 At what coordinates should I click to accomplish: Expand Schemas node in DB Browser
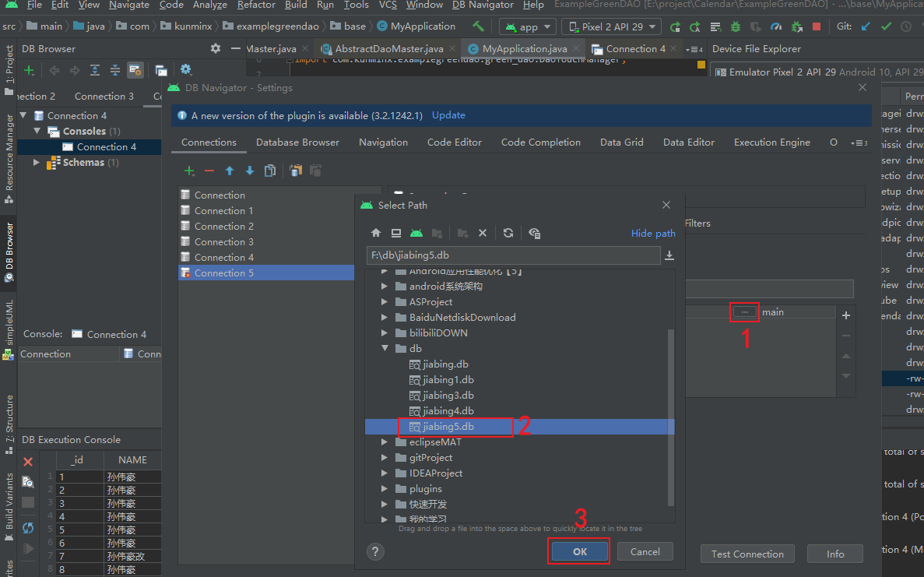pyautogui.click(x=37, y=162)
